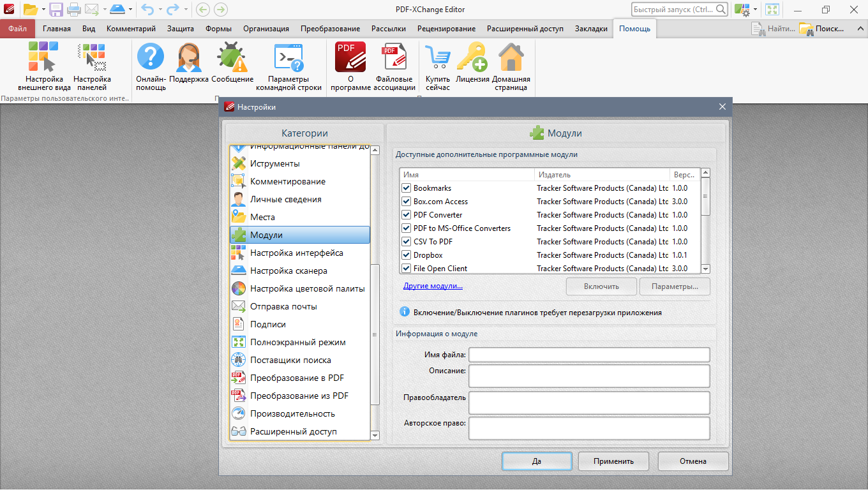Click the Имя файла input field
This screenshot has height=490, width=868.
point(589,354)
